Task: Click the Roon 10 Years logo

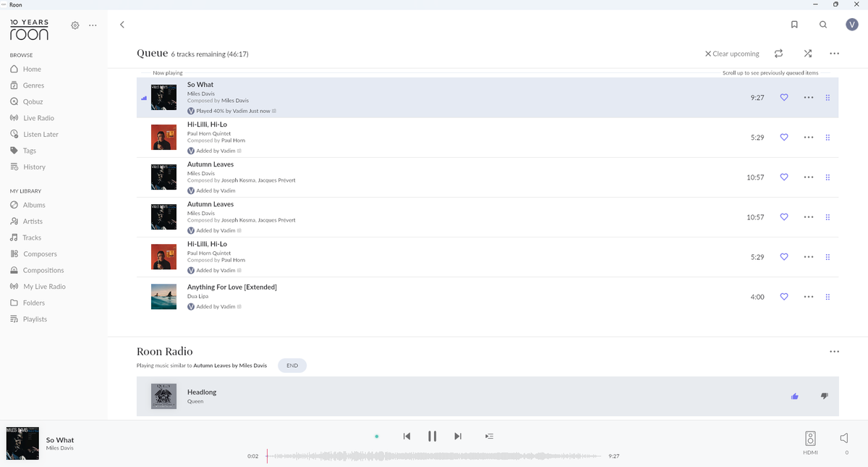Action: pyautogui.click(x=29, y=29)
